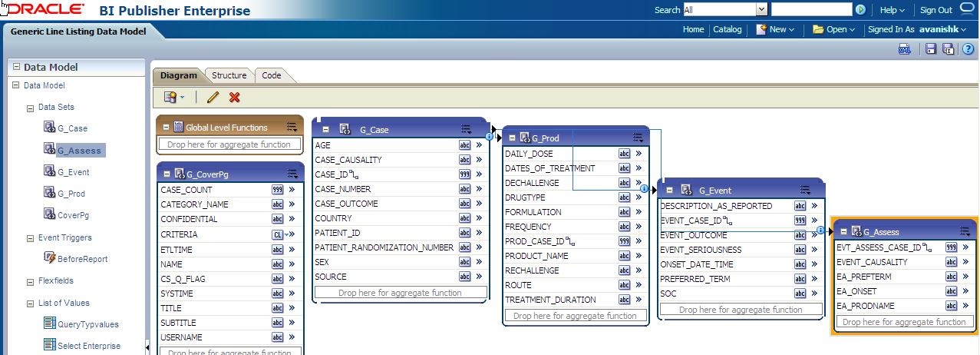
Task: Open the Catalog link
Action: (728, 29)
